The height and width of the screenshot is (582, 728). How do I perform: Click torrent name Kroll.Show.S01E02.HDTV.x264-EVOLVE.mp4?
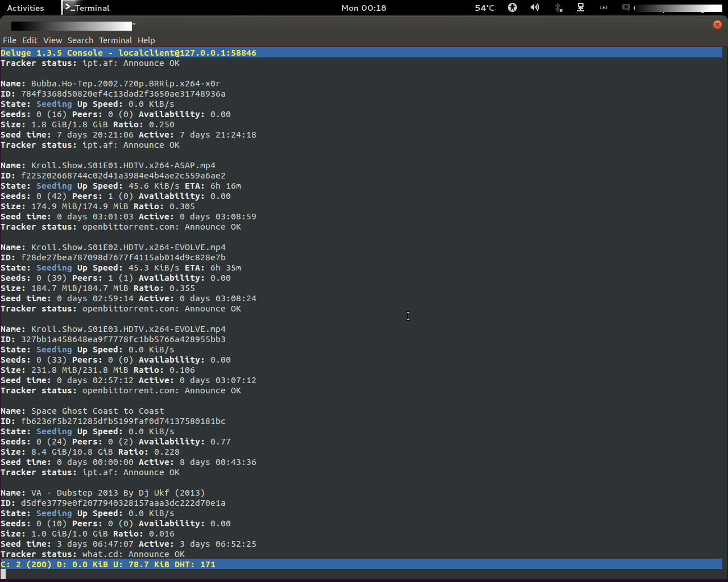[x=129, y=247]
